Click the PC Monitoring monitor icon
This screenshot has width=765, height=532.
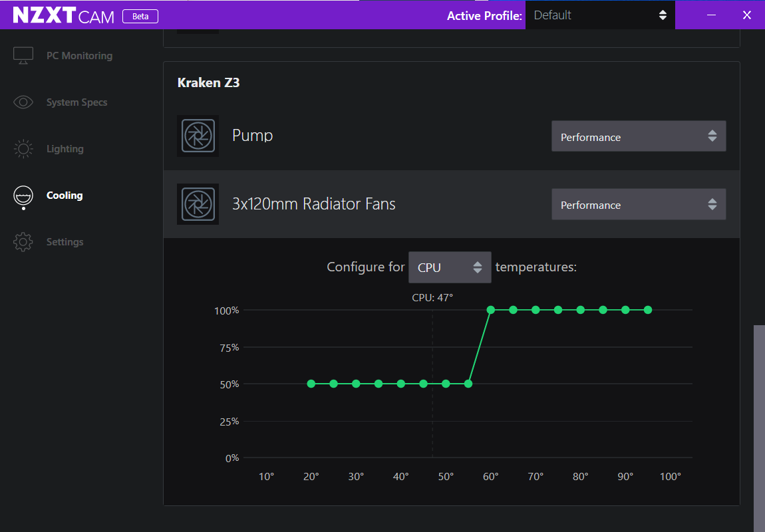tap(23, 56)
